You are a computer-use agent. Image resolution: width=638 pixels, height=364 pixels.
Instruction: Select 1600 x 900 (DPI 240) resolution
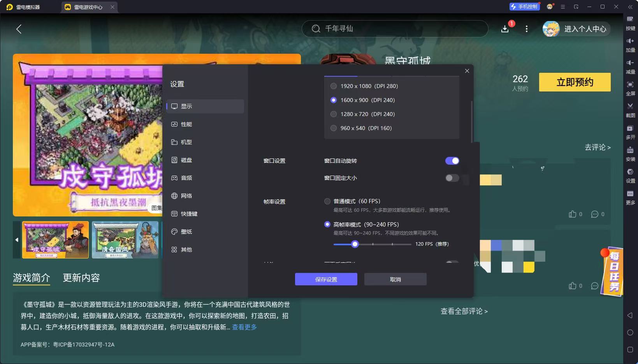click(x=334, y=100)
